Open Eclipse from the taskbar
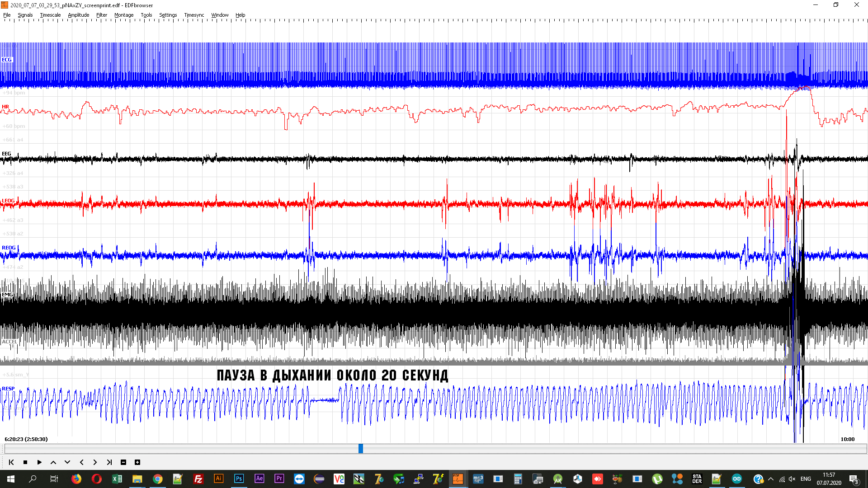This screenshot has height=488, width=868. (x=319, y=479)
